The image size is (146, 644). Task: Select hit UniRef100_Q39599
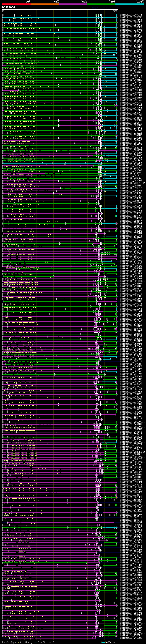[x=131, y=42]
